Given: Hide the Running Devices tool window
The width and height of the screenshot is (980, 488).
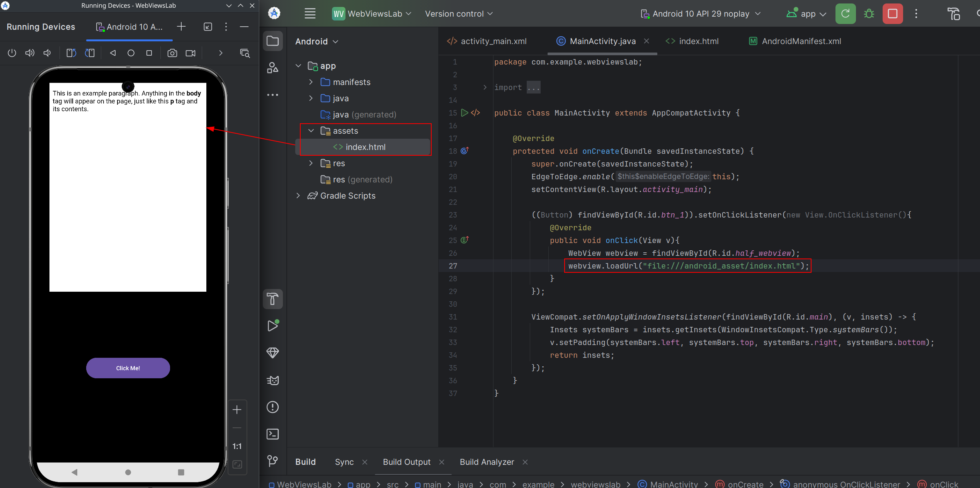Looking at the screenshot, I should 244,27.
